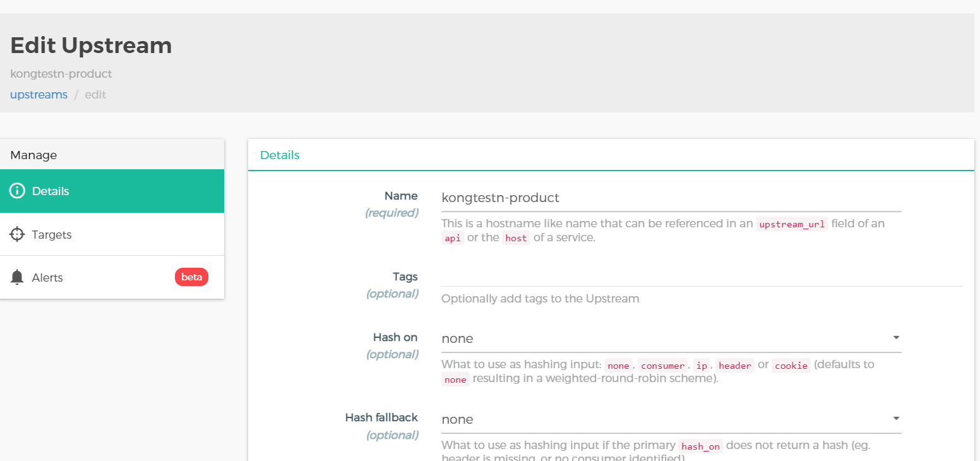Click the upstream_url code tag
The width and height of the screenshot is (980, 461).
click(x=791, y=224)
